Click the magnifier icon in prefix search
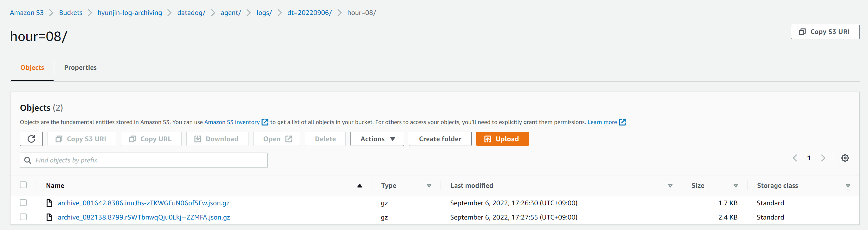 [x=28, y=160]
